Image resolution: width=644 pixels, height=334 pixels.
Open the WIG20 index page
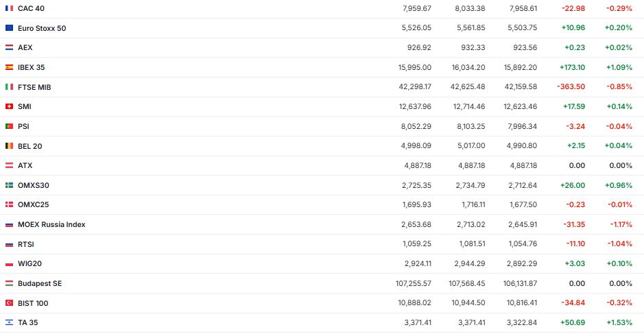(x=30, y=263)
